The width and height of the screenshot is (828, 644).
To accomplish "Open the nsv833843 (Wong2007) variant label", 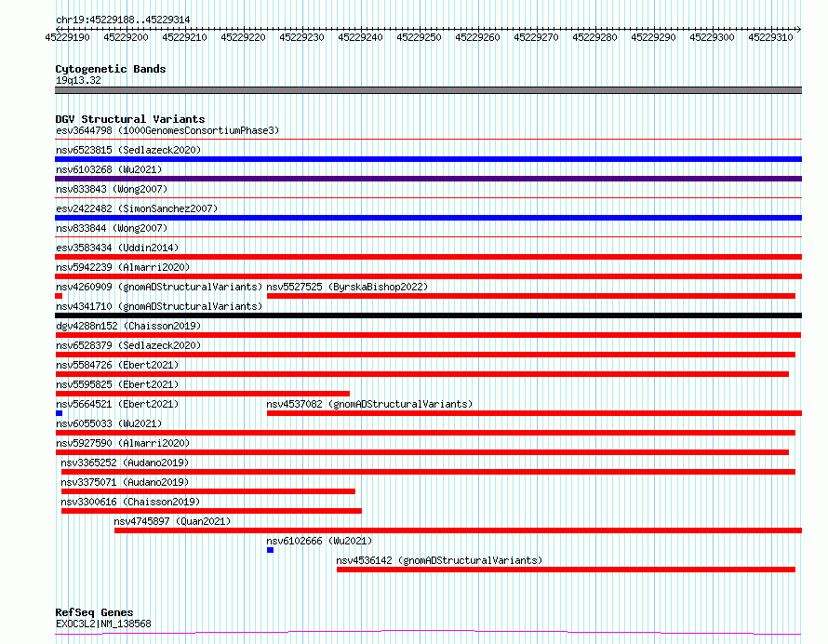I will [x=112, y=189].
